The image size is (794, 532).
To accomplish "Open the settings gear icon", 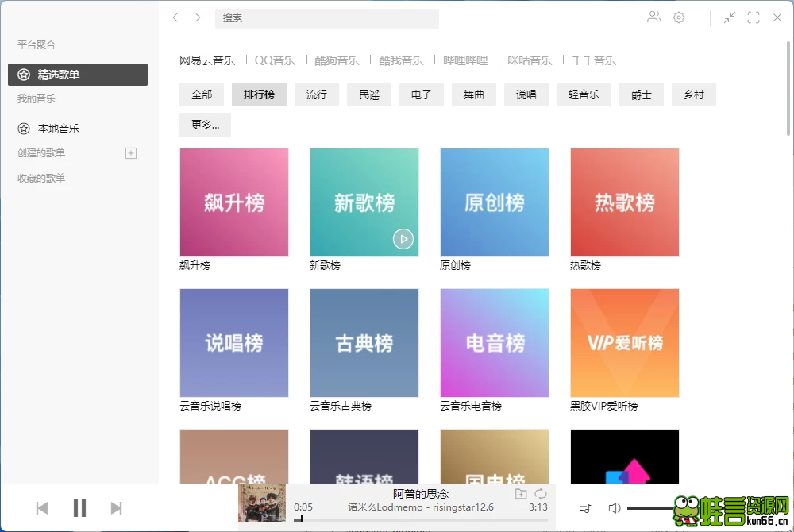I will [x=679, y=17].
